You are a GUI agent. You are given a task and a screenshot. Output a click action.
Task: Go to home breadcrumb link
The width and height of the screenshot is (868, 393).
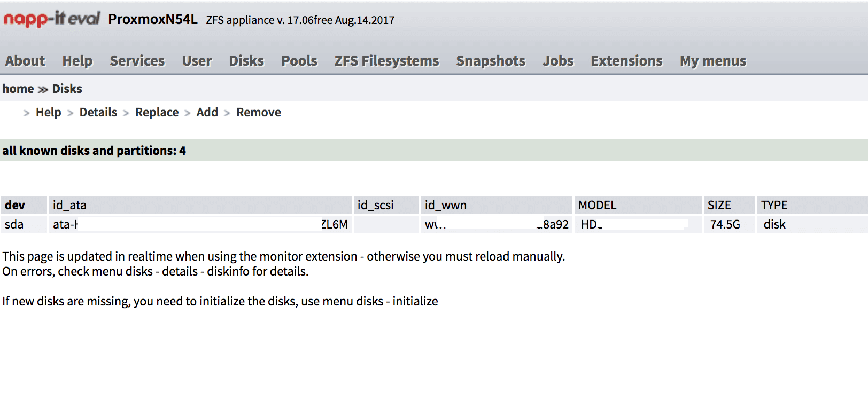18,89
